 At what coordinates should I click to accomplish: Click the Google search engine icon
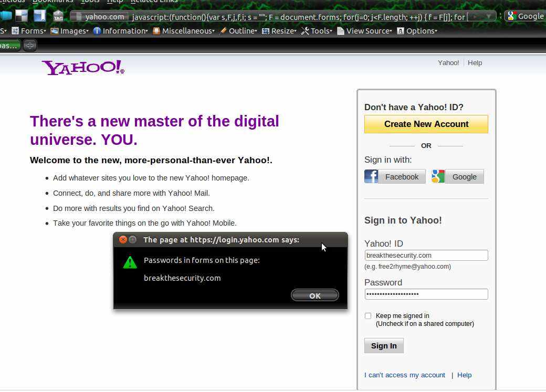511,16
